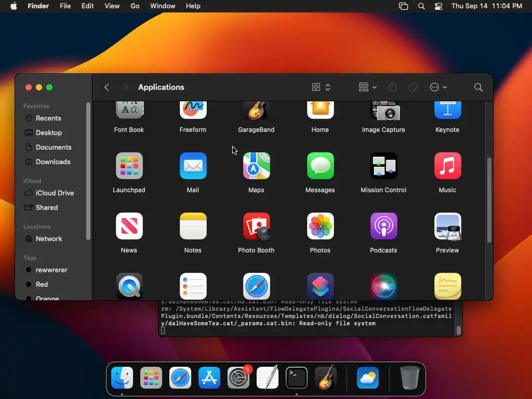This screenshot has height=399, width=532.
Task: Open the Finder menu in menu bar
Action: click(x=38, y=6)
